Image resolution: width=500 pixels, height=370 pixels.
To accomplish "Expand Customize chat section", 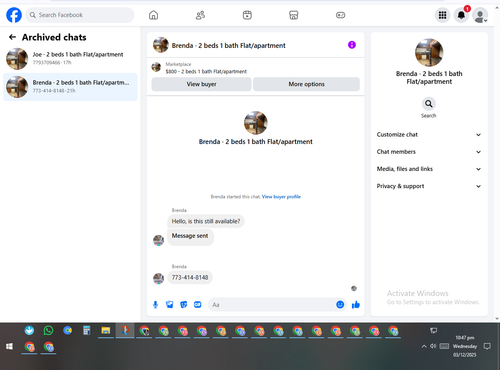I will coord(429,135).
